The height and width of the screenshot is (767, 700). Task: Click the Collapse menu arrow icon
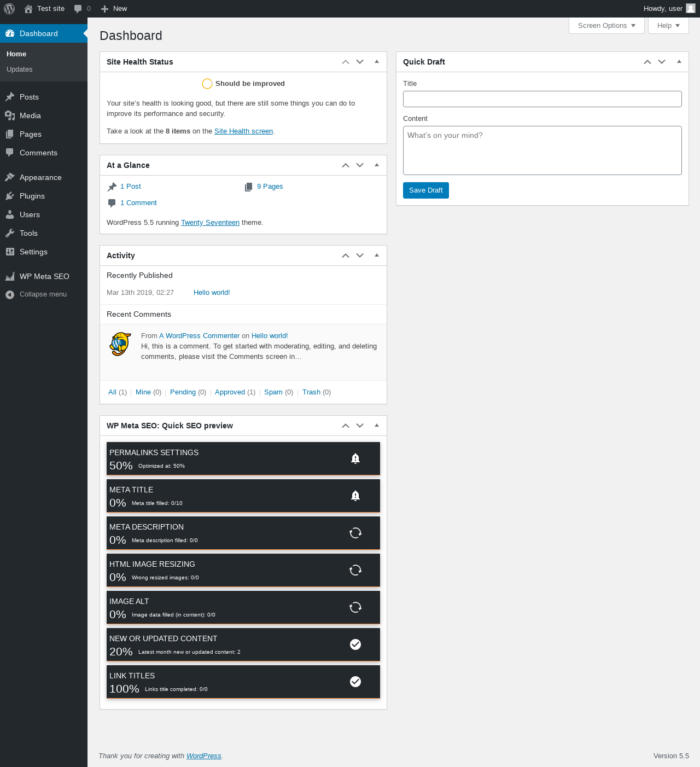tap(10, 294)
